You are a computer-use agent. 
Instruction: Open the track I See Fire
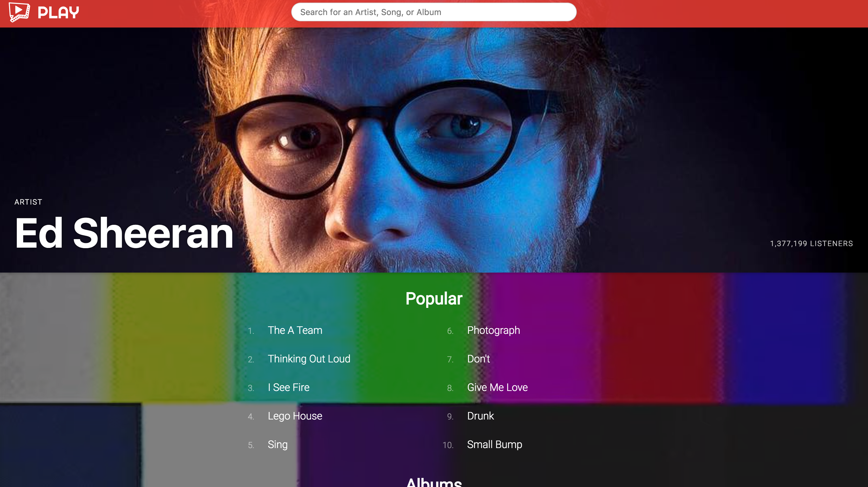[288, 387]
